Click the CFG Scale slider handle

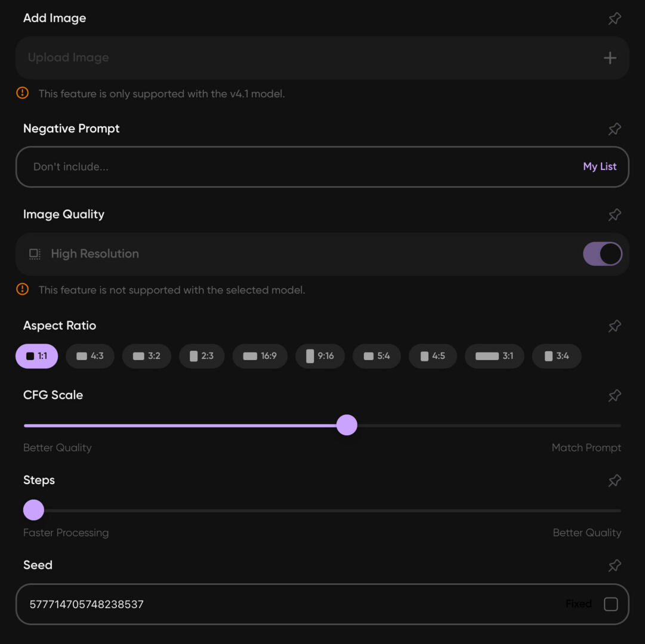point(346,425)
